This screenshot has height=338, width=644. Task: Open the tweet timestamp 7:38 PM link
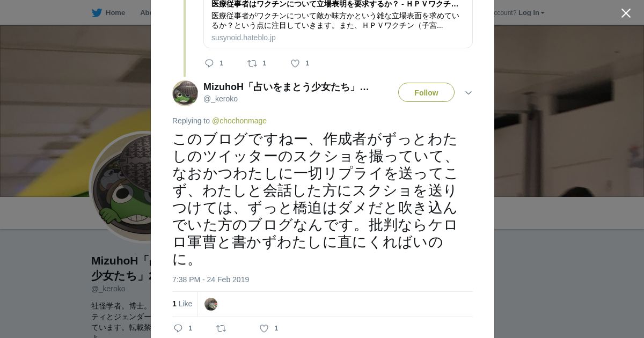(x=210, y=280)
